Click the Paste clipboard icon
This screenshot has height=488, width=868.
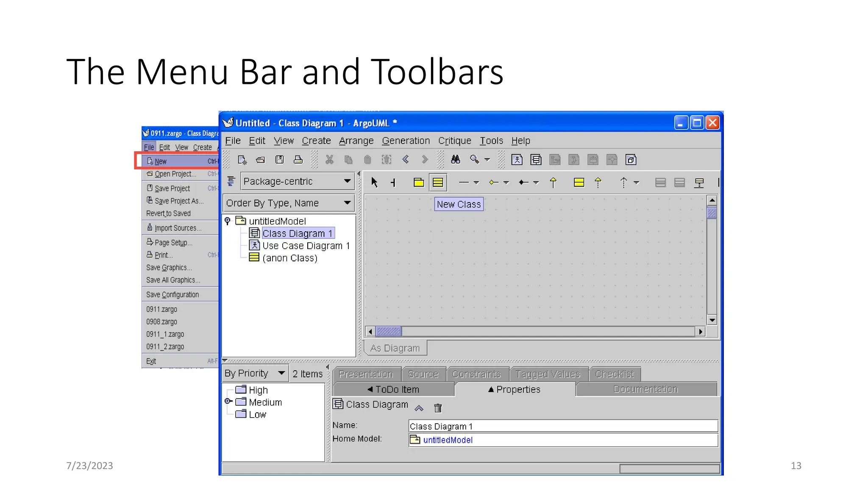click(x=367, y=160)
